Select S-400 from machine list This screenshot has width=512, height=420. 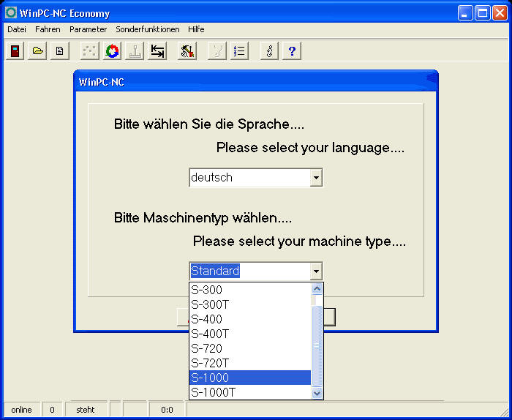point(250,319)
